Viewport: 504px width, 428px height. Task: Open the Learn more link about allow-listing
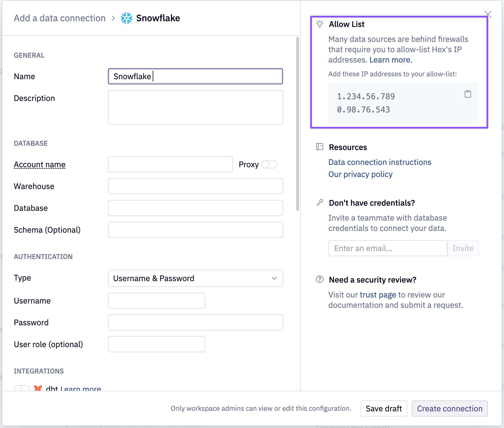[391, 60]
